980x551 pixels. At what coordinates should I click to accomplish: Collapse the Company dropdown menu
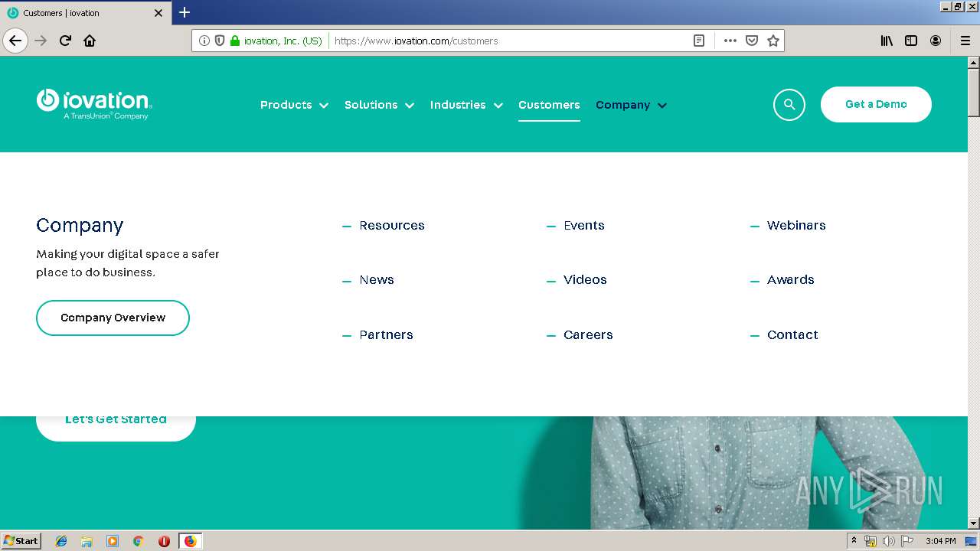coord(631,105)
